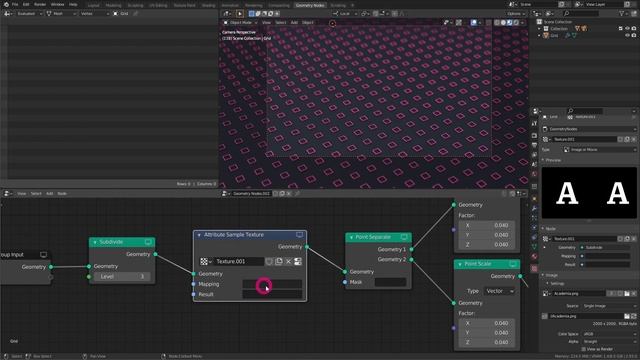Image resolution: width=640 pixels, height=360 pixels.
Task: Unlink texture with X icon in node
Action: point(288,262)
